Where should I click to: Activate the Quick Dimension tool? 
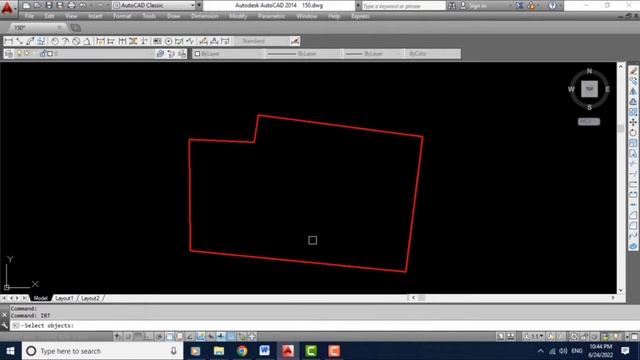[x=100, y=41]
